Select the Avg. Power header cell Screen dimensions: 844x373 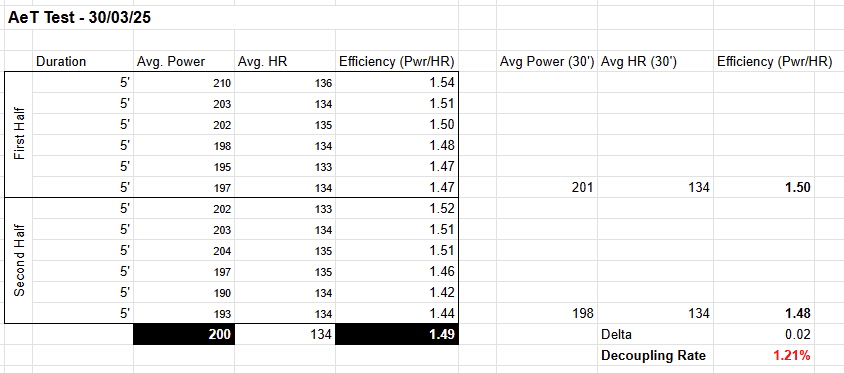pos(184,61)
